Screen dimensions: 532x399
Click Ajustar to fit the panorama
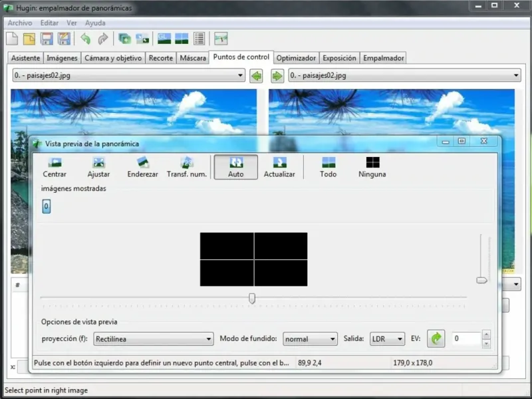(98, 168)
